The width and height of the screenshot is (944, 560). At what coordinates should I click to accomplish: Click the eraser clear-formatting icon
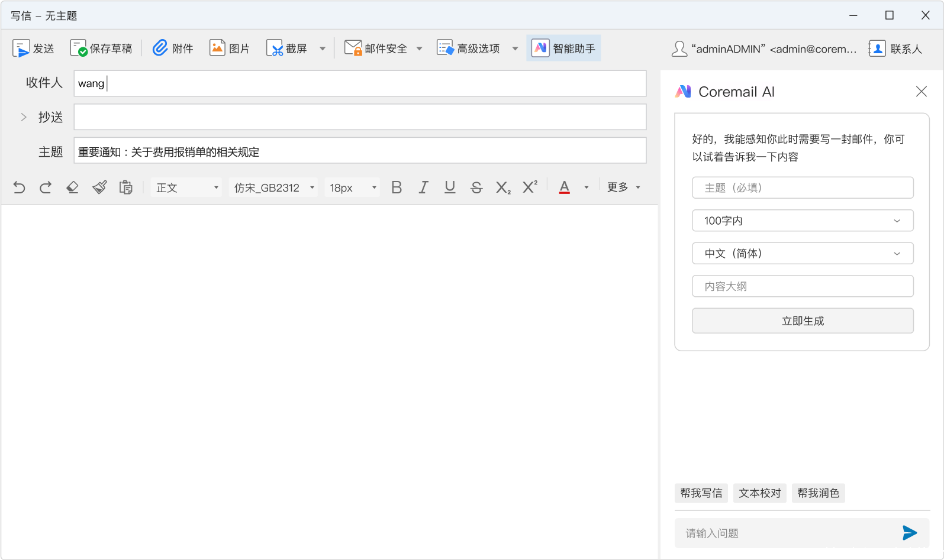[72, 187]
